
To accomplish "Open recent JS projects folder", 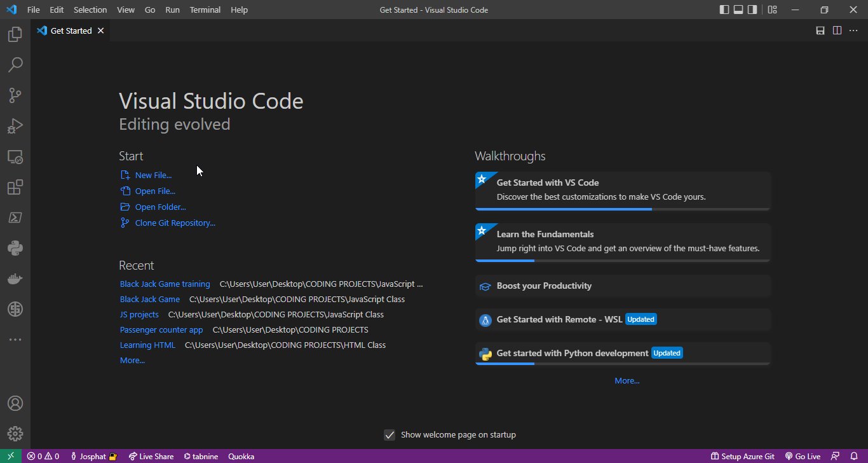I will click(x=139, y=314).
